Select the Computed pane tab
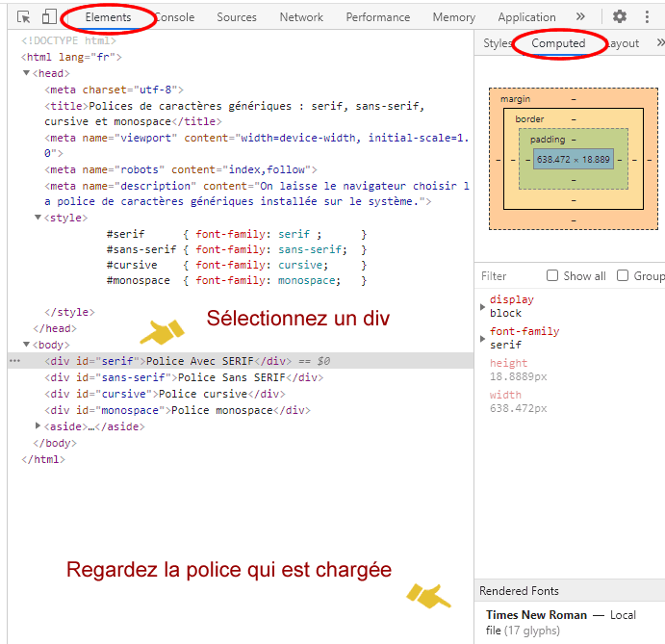 (x=558, y=43)
